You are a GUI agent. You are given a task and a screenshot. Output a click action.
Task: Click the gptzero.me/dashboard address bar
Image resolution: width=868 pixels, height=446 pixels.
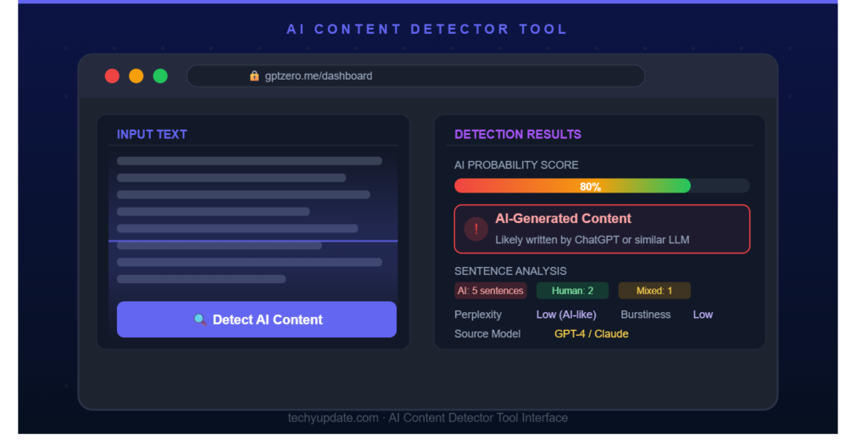[415, 76]
